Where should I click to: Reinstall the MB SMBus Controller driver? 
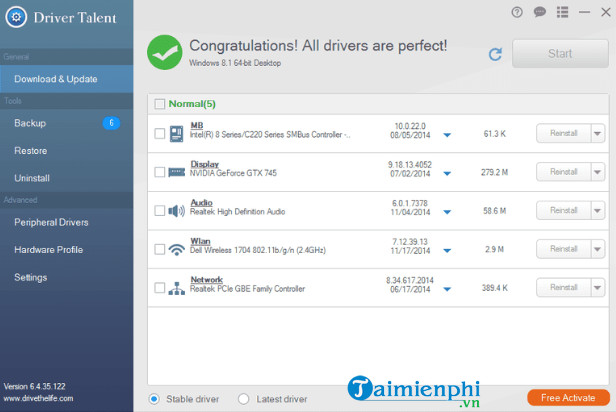click(x=563, y=134)
